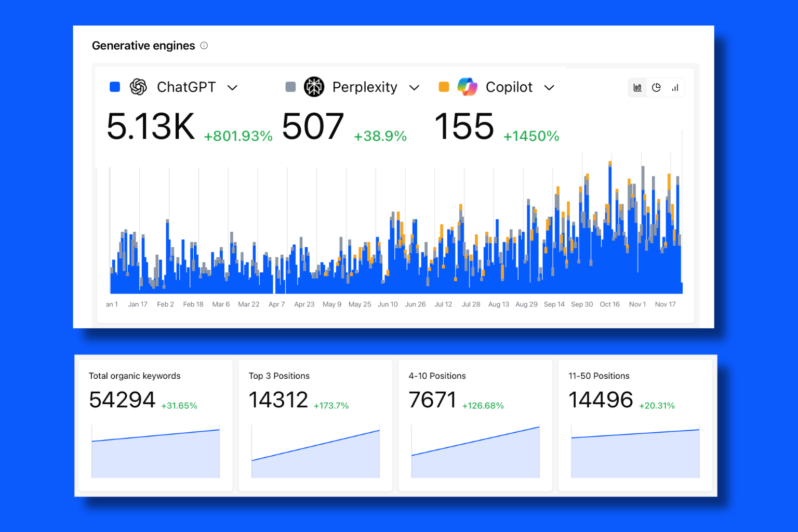Click the Aug 29 axis label
This screenshot has height=532, width=798.
[526, 304]
